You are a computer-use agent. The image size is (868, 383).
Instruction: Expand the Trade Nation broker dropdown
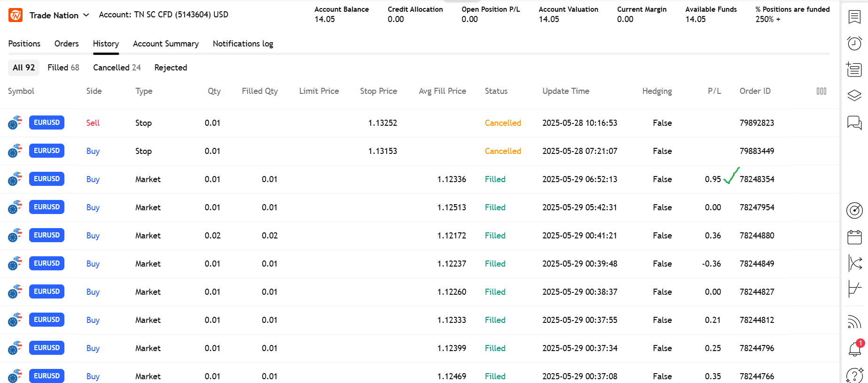86,15
